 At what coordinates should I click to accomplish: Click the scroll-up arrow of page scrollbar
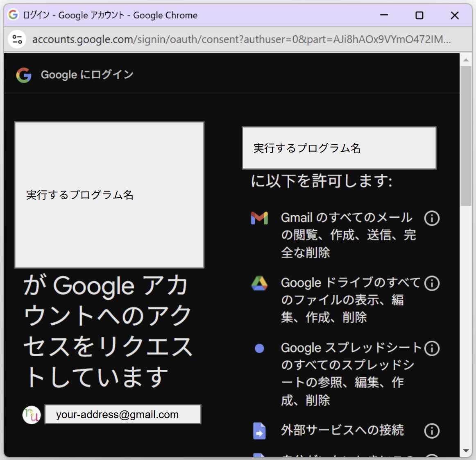(466, 60)
